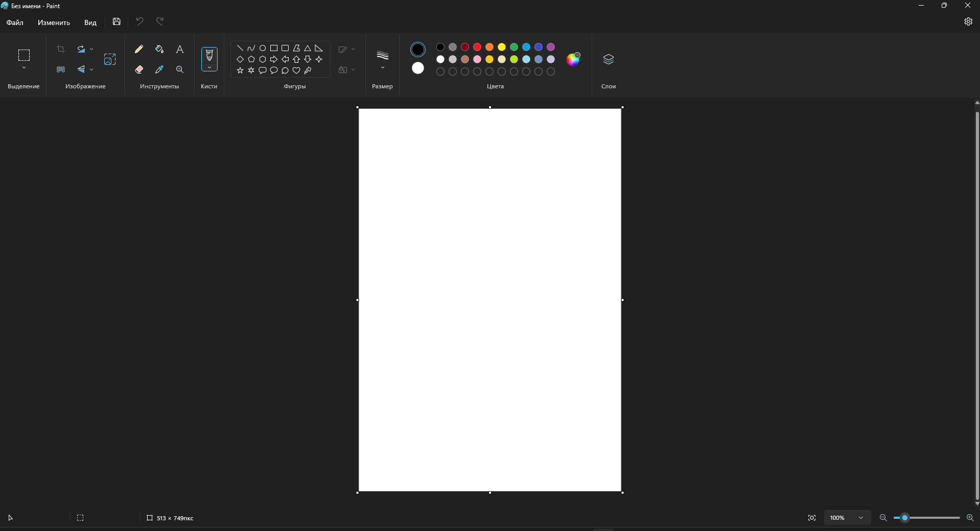Open the Вид menu
Screen dimensions: 980x531
click(x=90, y=22)
